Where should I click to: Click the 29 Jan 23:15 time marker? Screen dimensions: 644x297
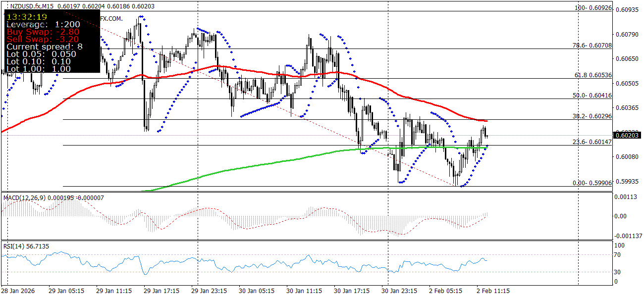click(209, 291)
